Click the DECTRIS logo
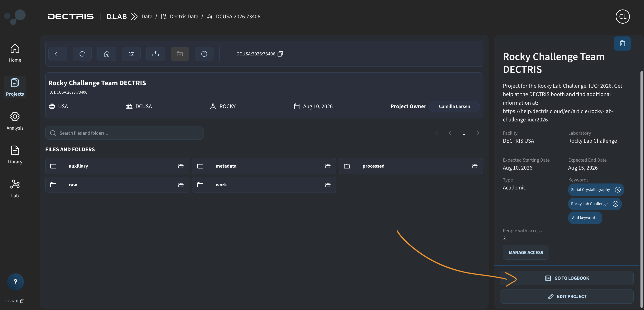Image resolution: width=644 pixels, height=310 pixels. [71, 17]
